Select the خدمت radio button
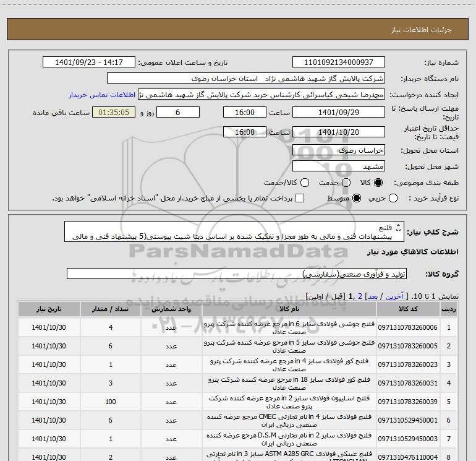Viewport: 476px width, 461px height. [346, 183]
